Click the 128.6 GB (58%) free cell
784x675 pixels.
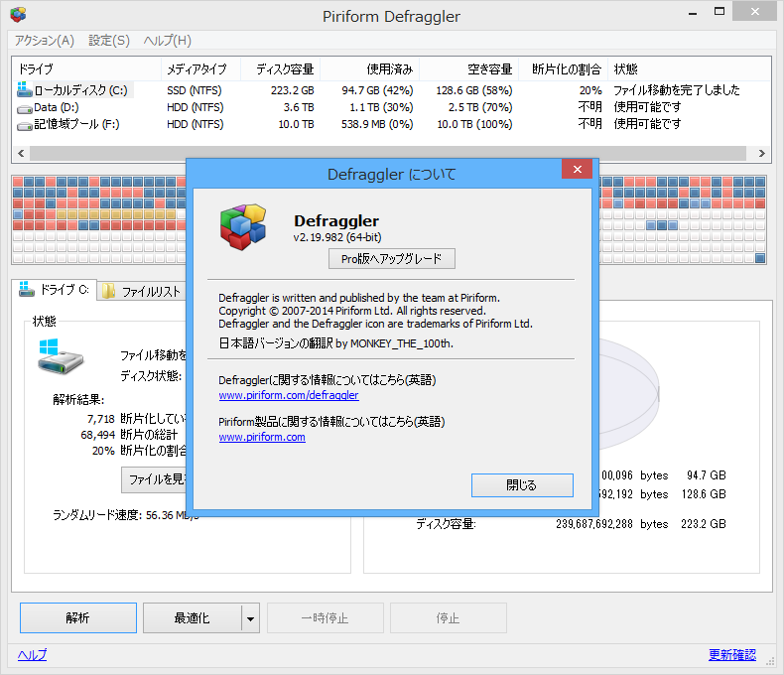[x=474, y=90]
